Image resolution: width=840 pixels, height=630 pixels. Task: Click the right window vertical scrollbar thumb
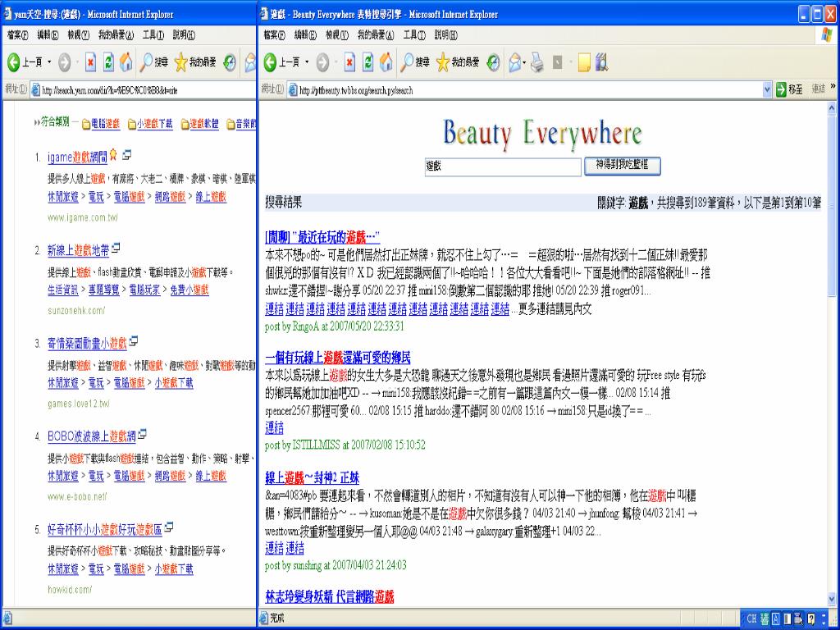tap(832, 204)
